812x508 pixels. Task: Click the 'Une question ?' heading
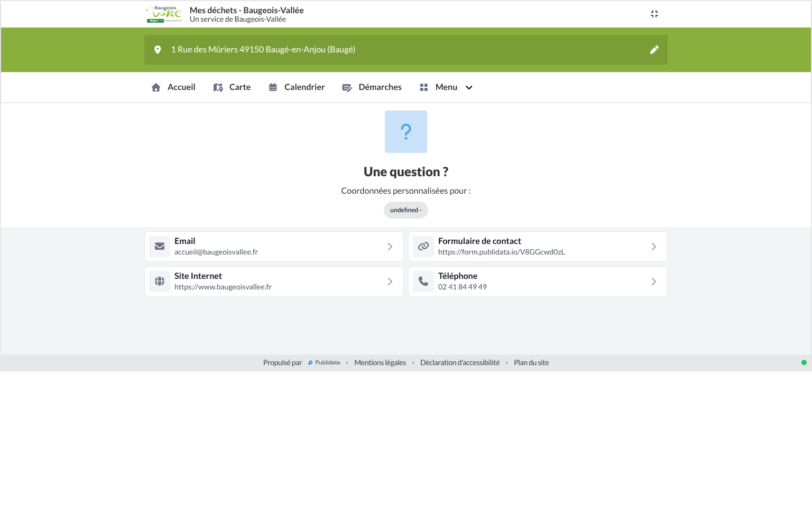pos(406,172)
